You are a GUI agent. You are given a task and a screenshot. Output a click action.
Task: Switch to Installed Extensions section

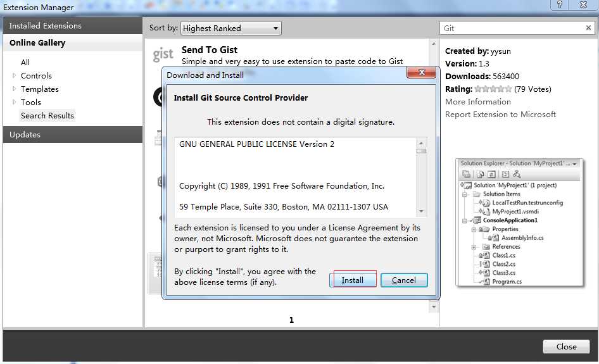(x=73, y=25)
